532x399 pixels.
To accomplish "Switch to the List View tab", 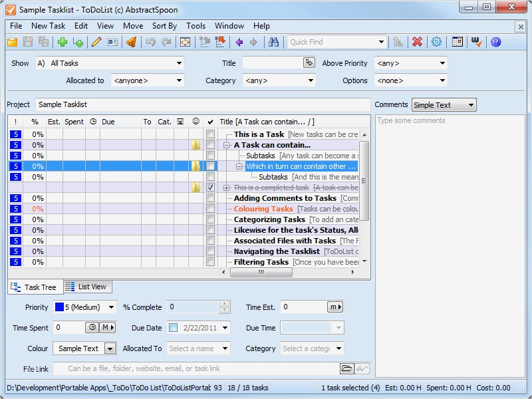I will click(x=87, y=287).
